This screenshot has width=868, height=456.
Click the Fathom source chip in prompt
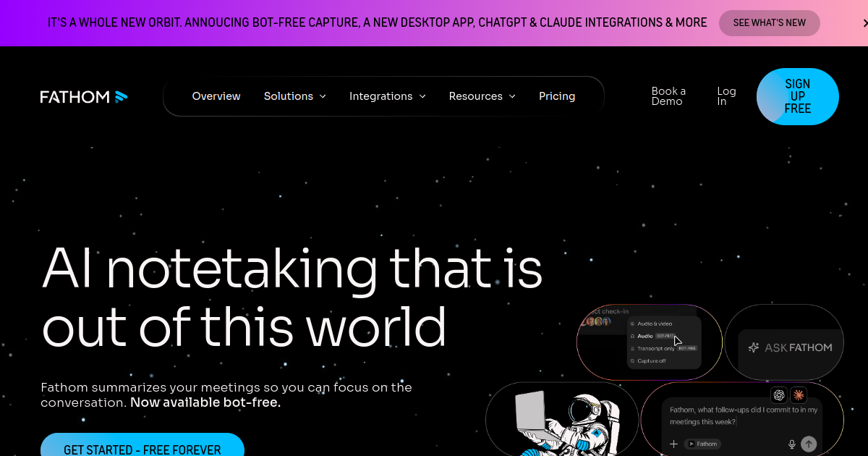click(x=702, y=444)
